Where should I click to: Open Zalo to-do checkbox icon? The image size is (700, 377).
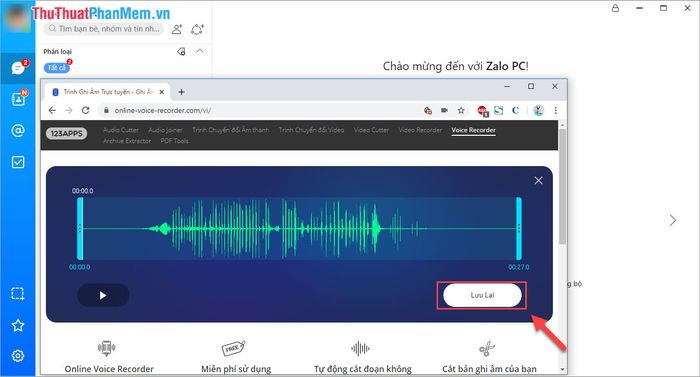(x=18, y=162)
